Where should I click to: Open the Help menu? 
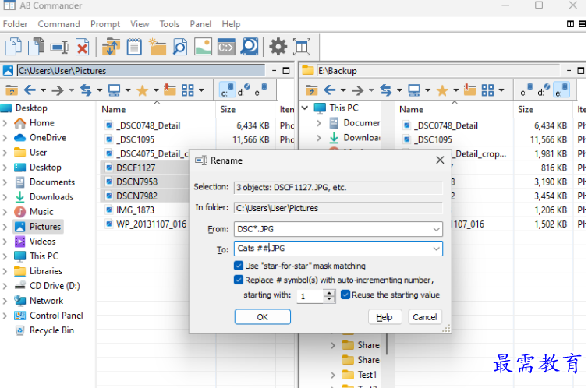pyautogui.click(x=231, y=24)
